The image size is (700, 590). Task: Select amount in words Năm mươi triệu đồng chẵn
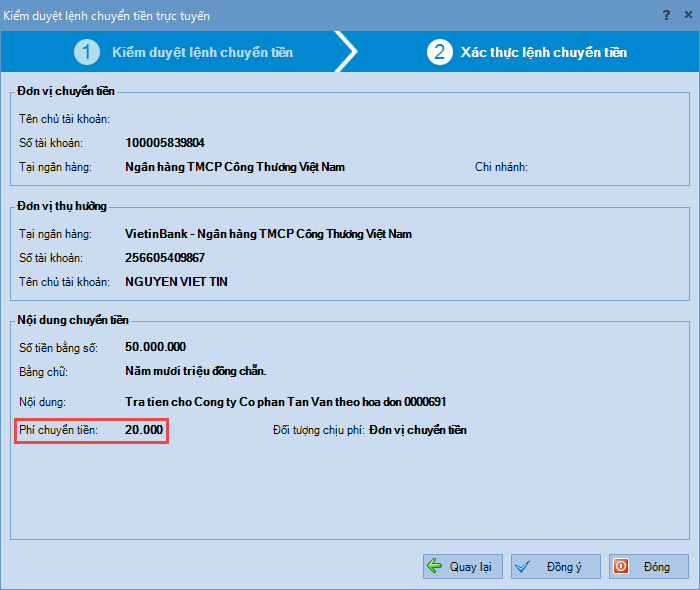(196, 371)
